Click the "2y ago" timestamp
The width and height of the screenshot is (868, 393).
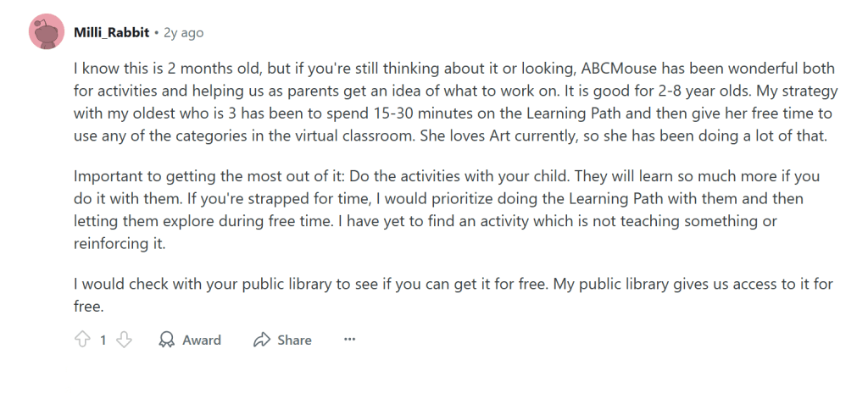(184, 33)
